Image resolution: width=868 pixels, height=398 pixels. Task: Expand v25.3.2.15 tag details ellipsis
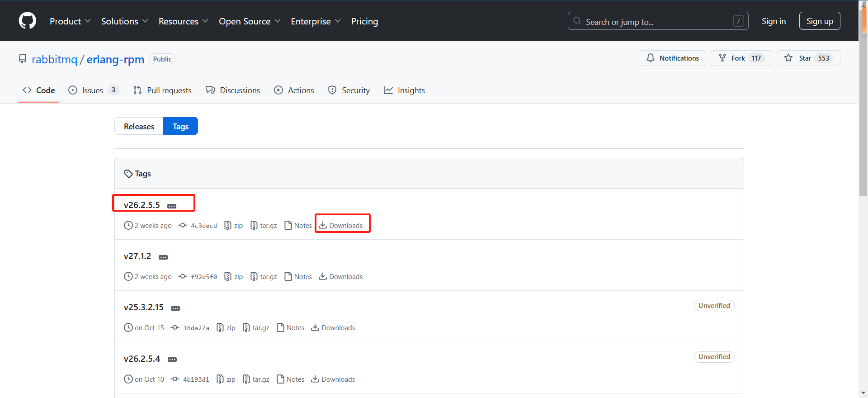(175, 308)
